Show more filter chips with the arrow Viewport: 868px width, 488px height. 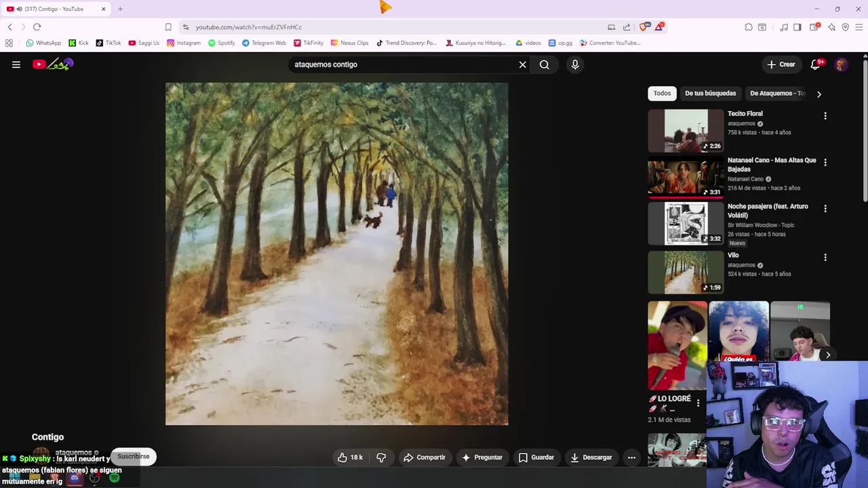point(818,94)
